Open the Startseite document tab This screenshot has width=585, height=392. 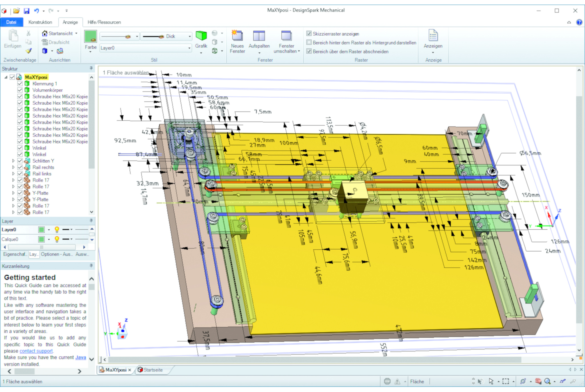click(x=153, y=370)
